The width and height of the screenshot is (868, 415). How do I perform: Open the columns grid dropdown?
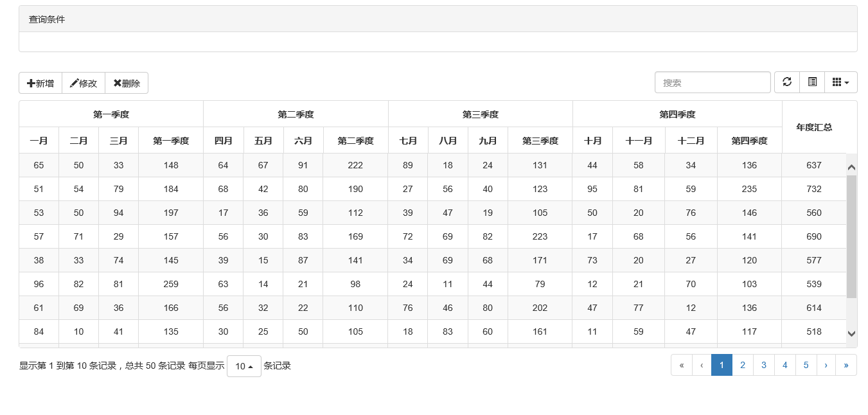tap(840, 82)
